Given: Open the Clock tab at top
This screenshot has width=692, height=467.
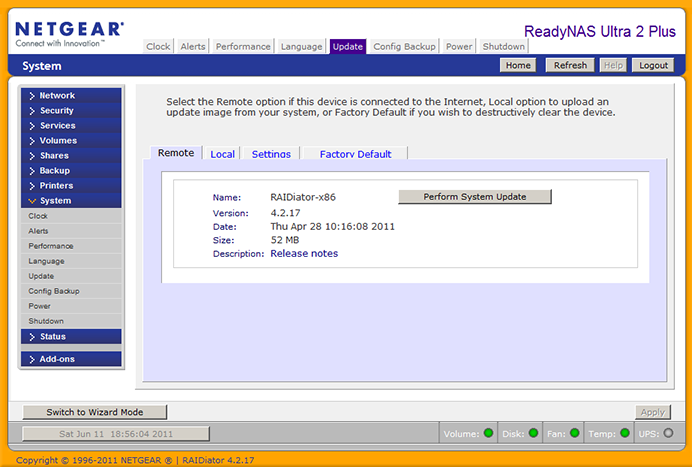Looking at the screenshot, I should point(158,46).
